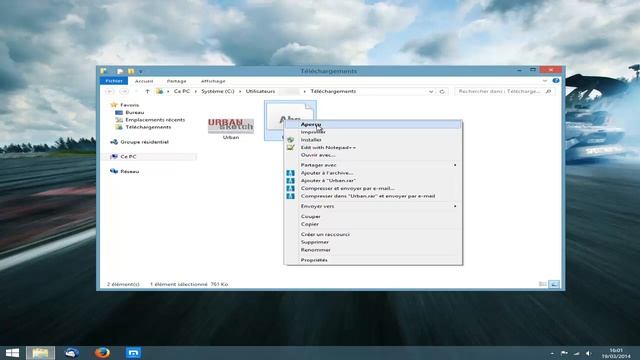Click the new folder quick access icon
This screenshot has height=360, width=640.
[131, 71]
